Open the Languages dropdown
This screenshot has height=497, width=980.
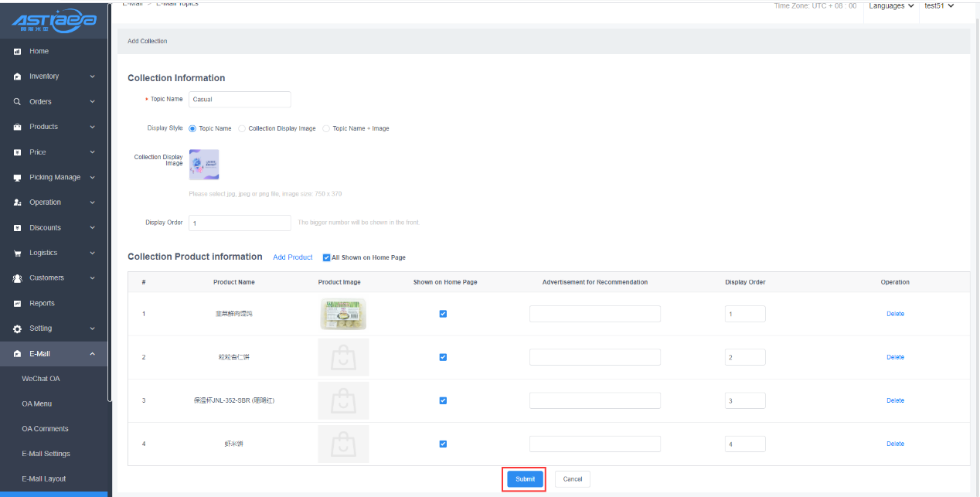tap(890, 6)
